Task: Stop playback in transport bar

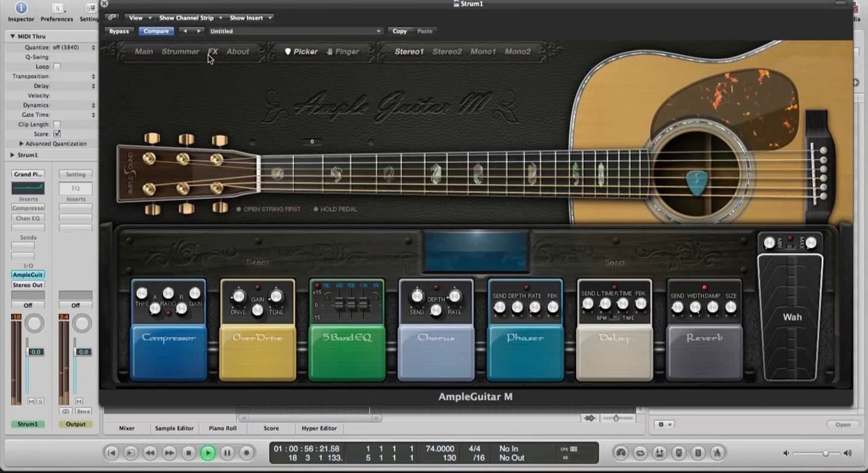Action: [189, 453]
